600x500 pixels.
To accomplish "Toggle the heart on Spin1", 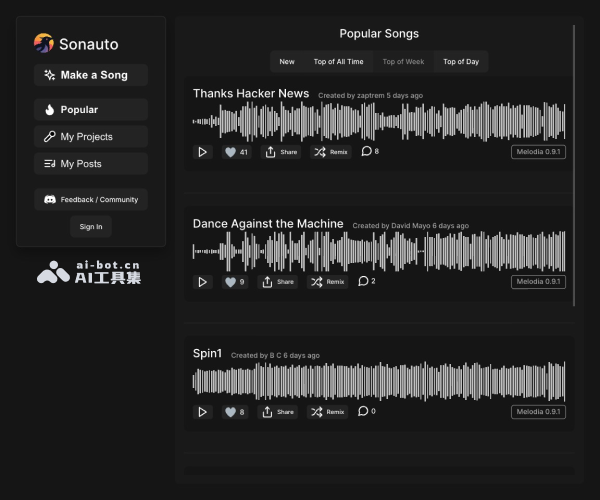I will [235, 412].
